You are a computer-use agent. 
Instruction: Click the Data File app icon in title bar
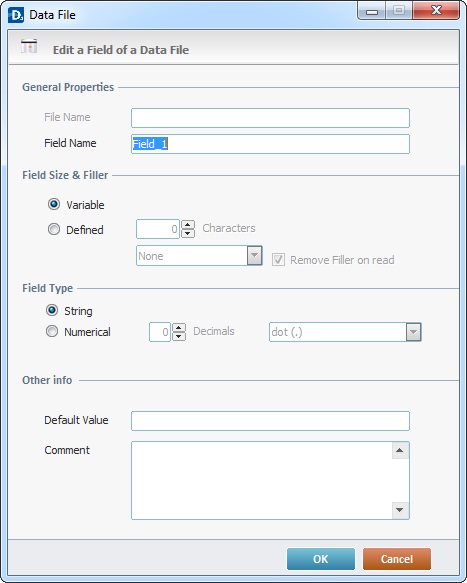(16, 15)
